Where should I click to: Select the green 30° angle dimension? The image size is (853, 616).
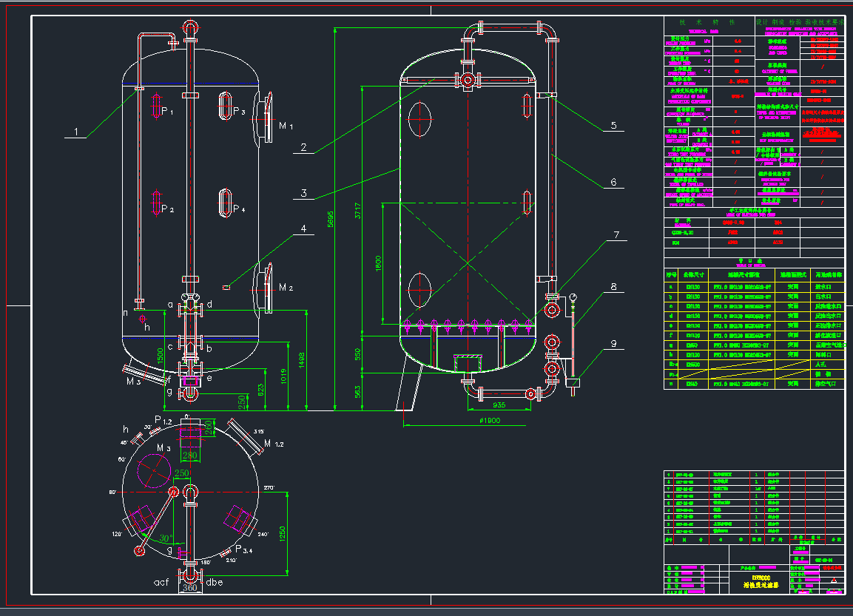166,538
